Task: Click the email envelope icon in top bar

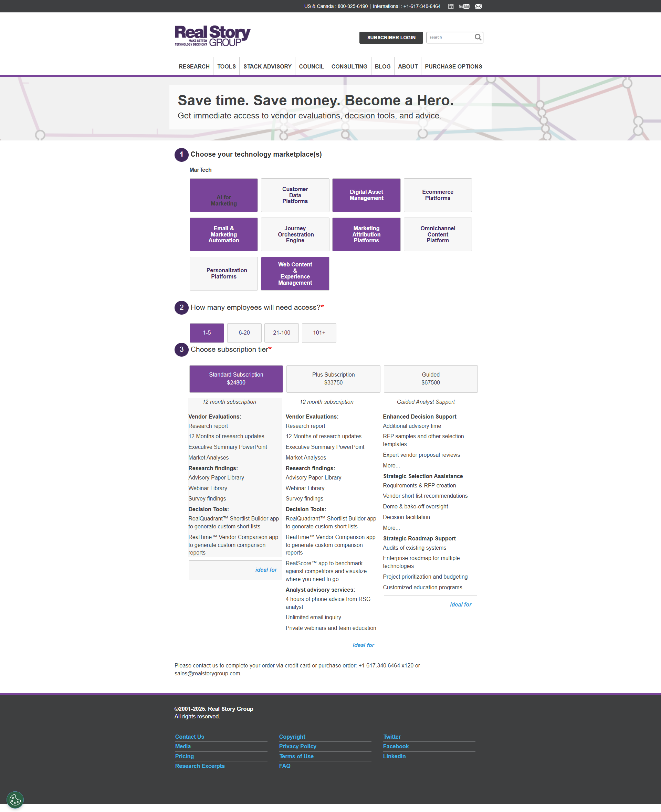Action: 478,6
